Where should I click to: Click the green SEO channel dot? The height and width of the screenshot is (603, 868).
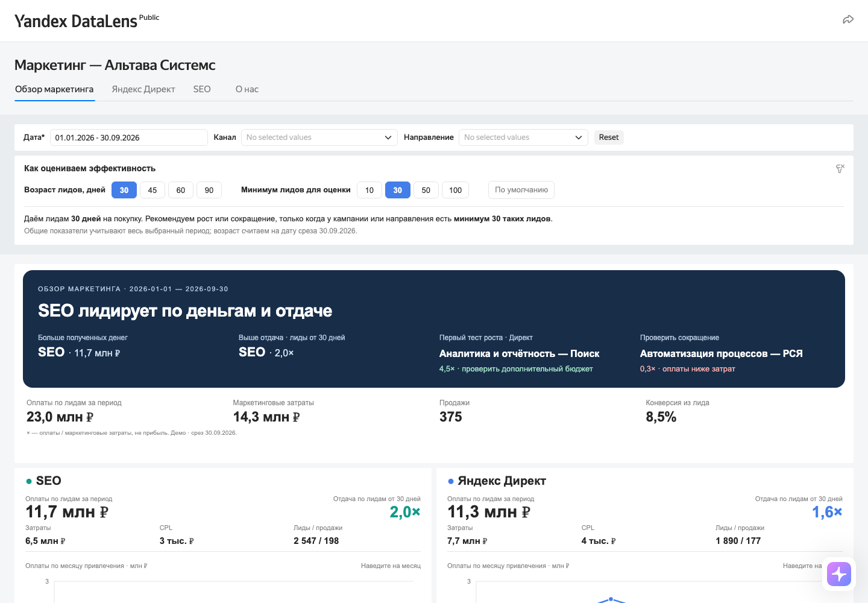coord(29,481)
